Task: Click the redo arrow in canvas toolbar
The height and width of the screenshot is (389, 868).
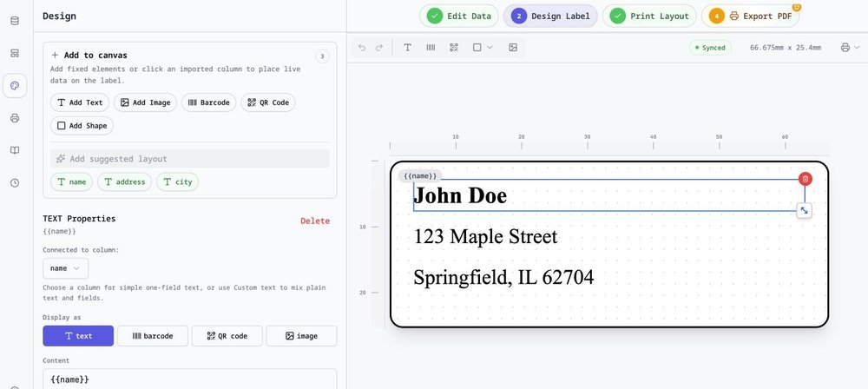Action: coord(379,48)
